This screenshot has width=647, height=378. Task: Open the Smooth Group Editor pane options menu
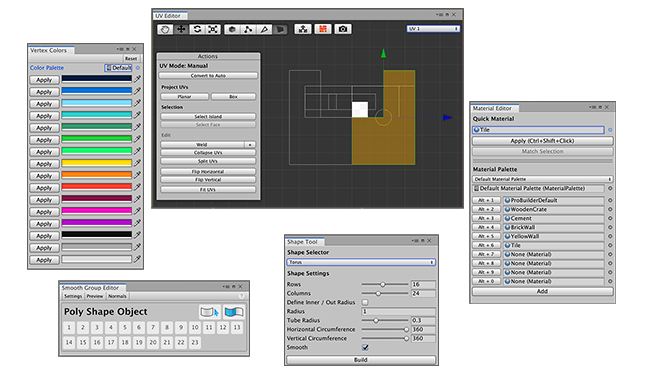coord(226,286)
